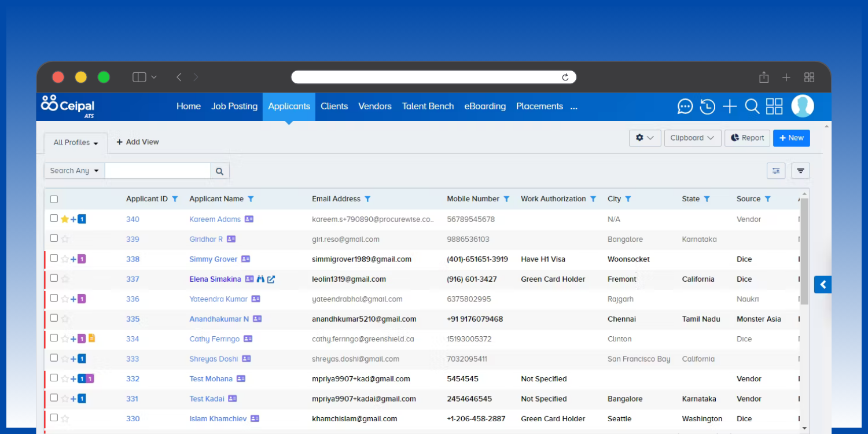Open the global search magnifier in the navbar

(752, 106)
